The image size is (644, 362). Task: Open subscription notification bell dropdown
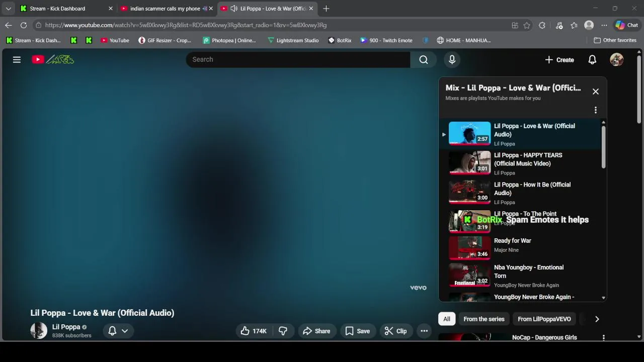(118, 331)
